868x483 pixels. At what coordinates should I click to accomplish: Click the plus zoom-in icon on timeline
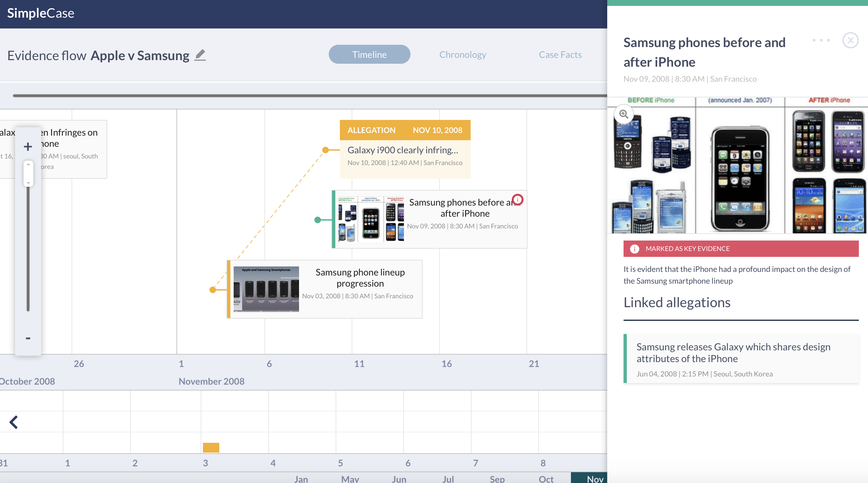tap(28, 147)
